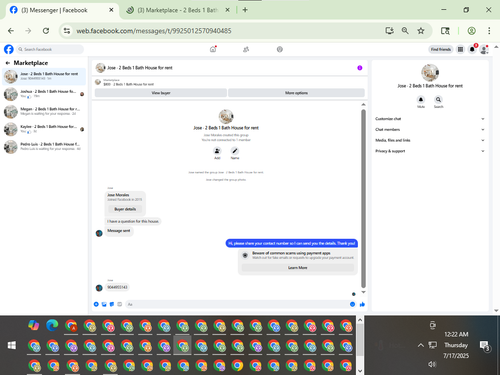Expand the Privacy & support section

(x=430, y=151)
